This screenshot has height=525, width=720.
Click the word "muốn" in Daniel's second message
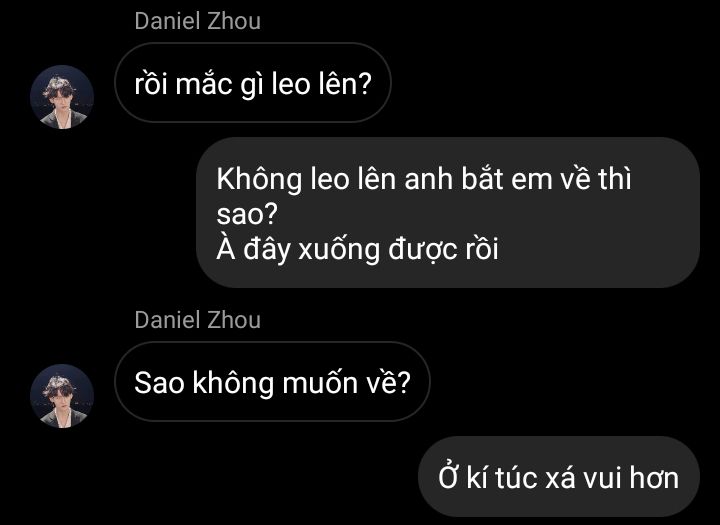tap(320, 383)
